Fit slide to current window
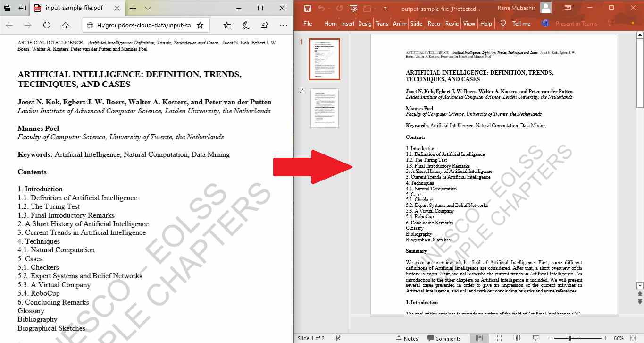 (633, 338)
